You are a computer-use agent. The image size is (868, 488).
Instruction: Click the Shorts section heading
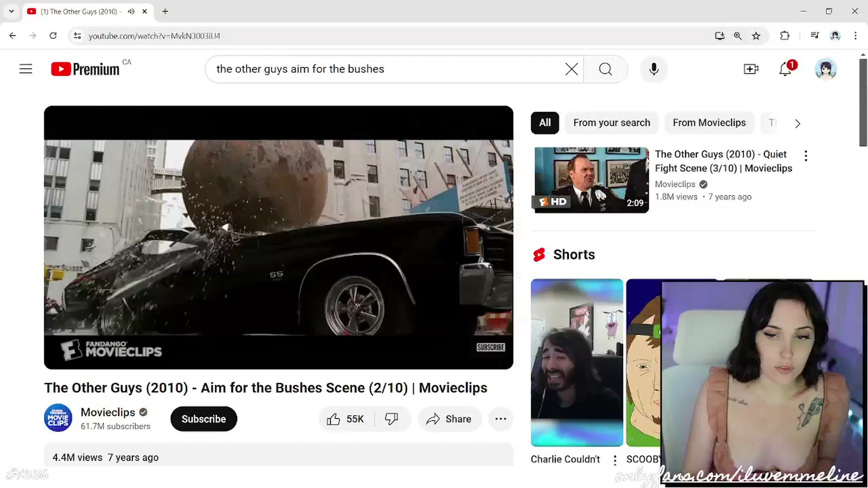[574, 255]
